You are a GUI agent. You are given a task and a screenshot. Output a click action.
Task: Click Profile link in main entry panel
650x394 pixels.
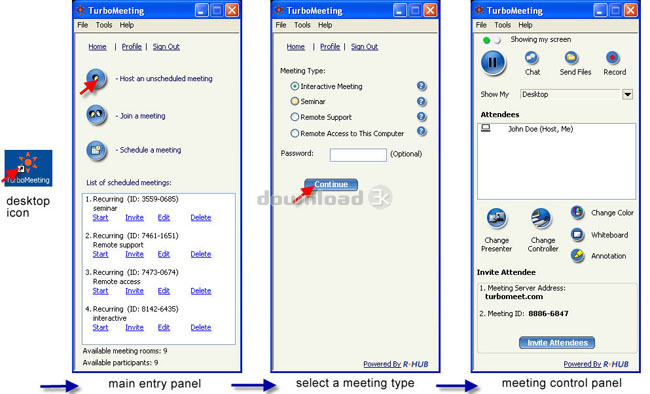point(131,47)
